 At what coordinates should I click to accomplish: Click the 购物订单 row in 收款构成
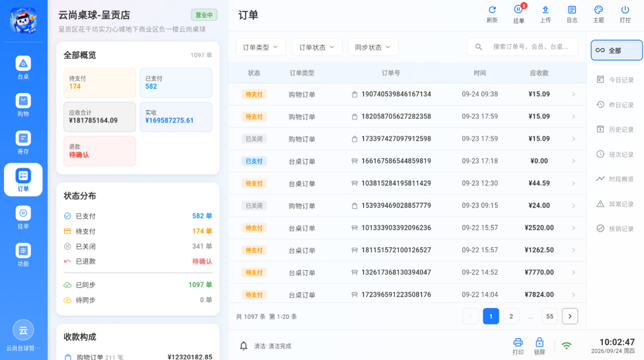click(138, 357)
